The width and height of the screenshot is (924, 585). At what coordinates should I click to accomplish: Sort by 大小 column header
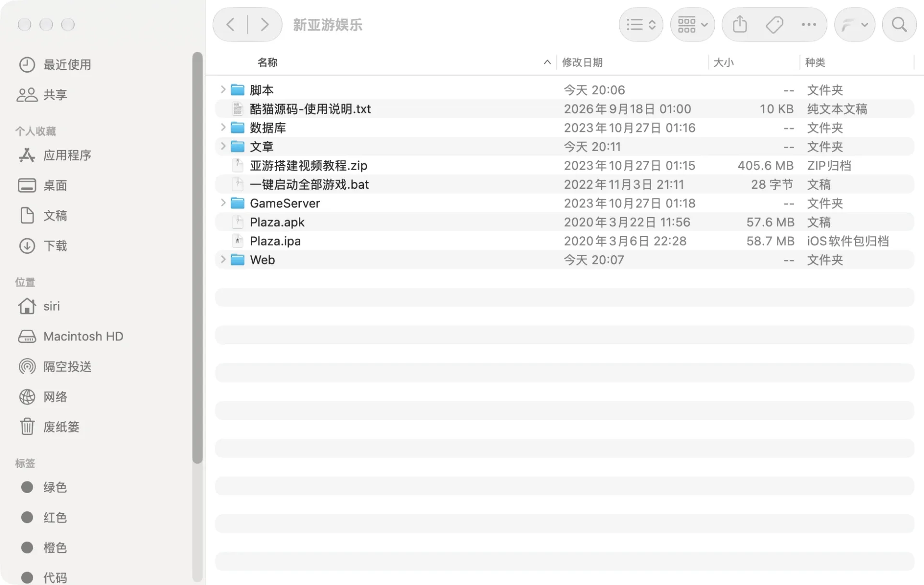[x=723, y=62]
